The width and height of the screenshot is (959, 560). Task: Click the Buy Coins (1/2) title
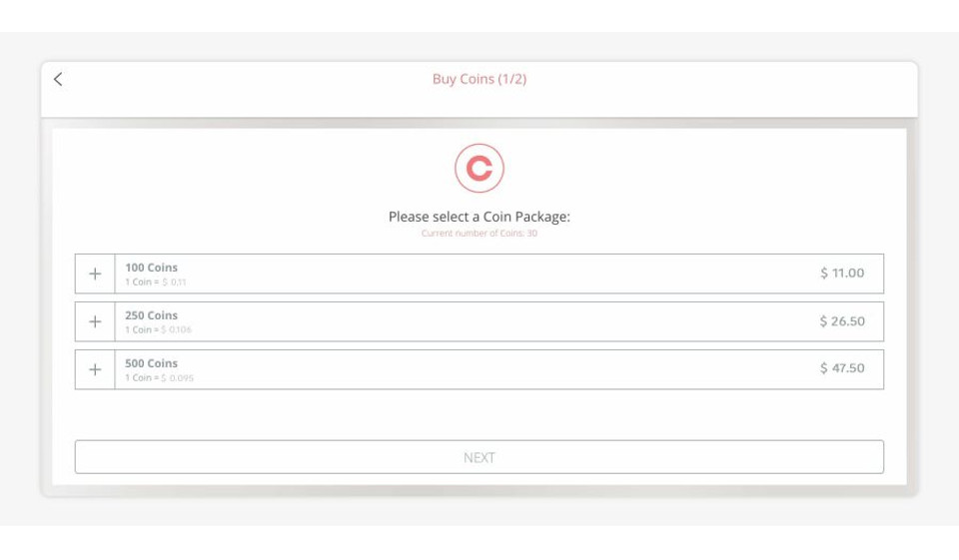(479, 80)
